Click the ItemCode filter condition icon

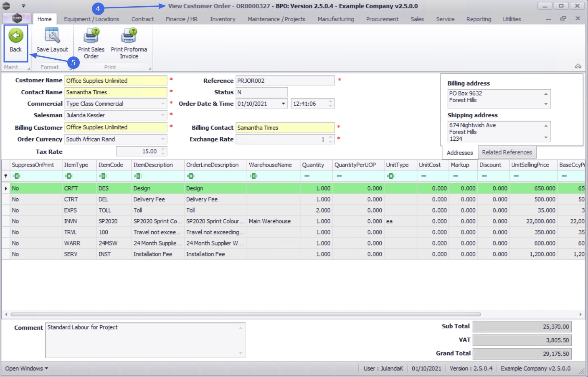coord(104,176)
